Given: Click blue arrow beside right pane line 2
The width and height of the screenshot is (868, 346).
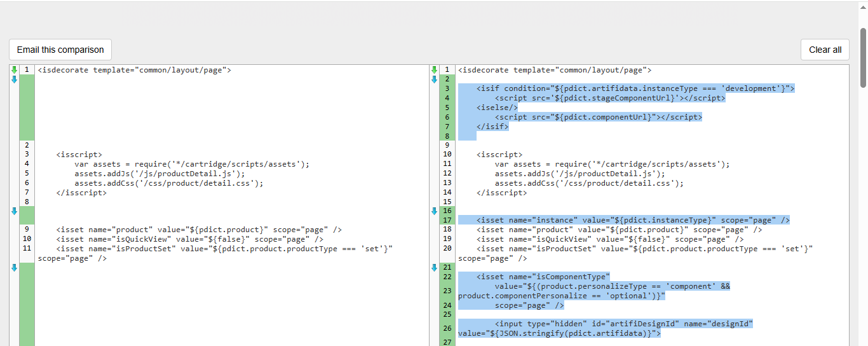Looking at the screenshot, I should [x=435, y=80].
